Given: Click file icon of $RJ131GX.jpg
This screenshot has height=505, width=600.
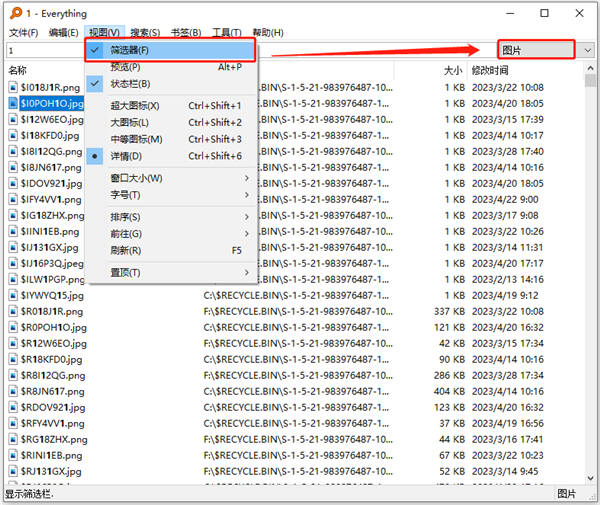Looking at the screenshot, I should coord(13,472).
